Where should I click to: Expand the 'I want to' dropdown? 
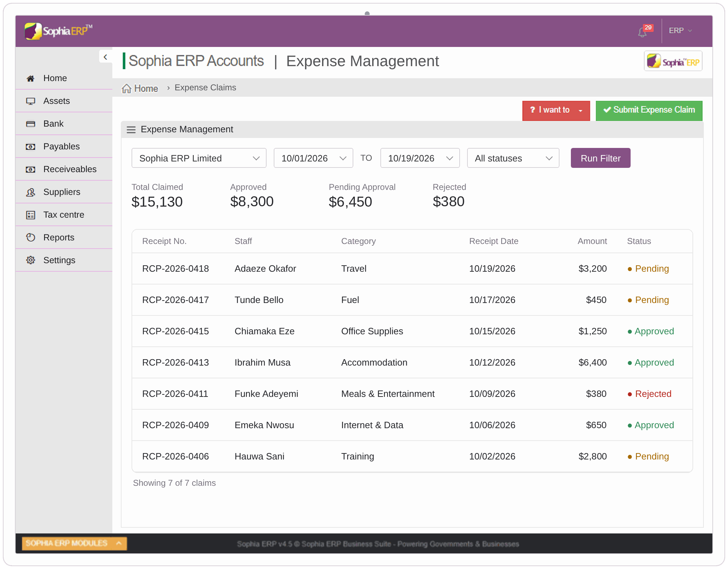[x=556, y=111]
